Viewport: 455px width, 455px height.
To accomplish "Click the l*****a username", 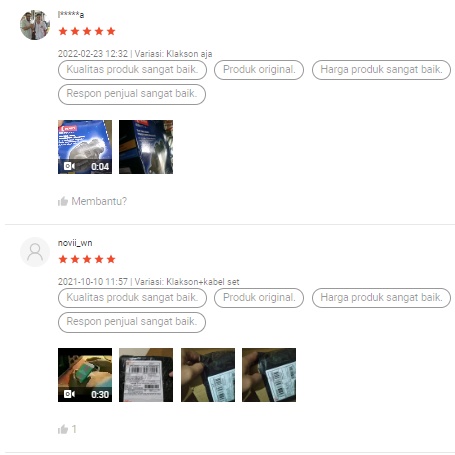I will pyautogui.click(x=71, y=15).
